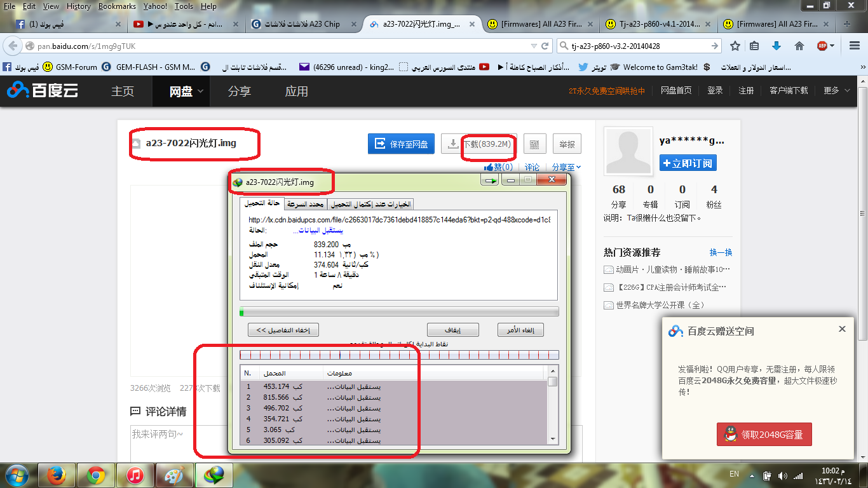This screenshot has height=488, width=868.
Task: Click the 换一换 refresh link
Action: pos(721,252)
